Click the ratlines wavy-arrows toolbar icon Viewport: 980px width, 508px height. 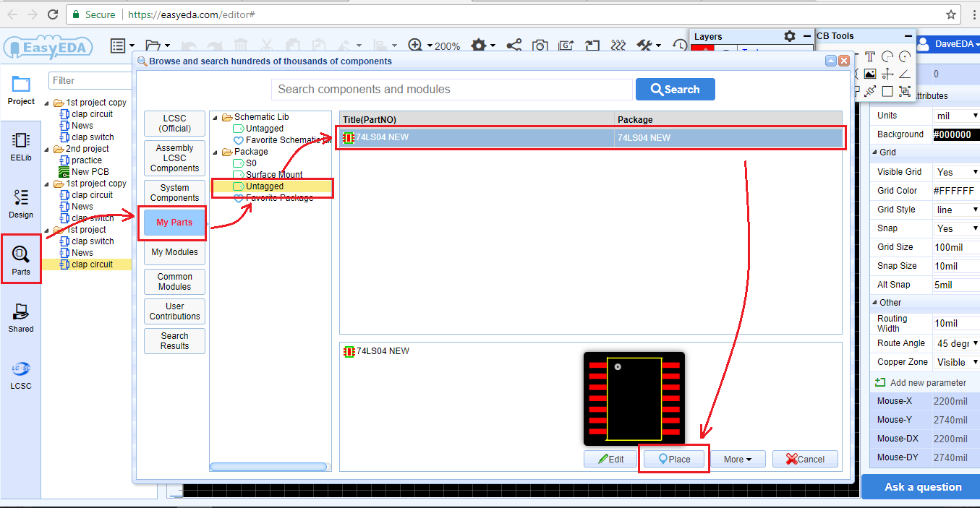[618, 46]
